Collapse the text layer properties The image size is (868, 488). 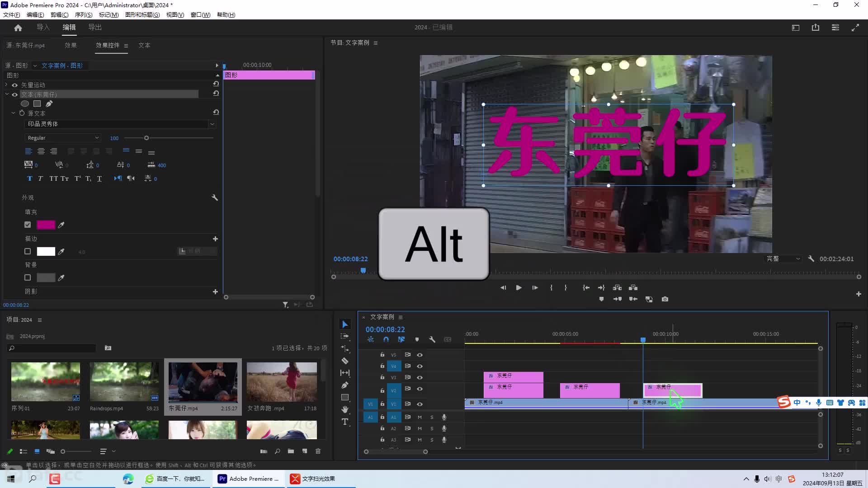coord(6,94)
